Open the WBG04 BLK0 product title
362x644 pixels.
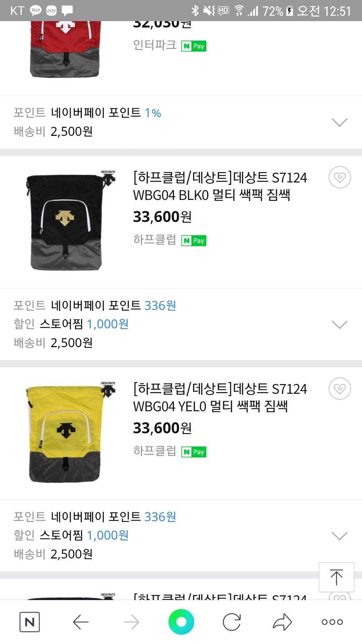click(x=220, y=186)
